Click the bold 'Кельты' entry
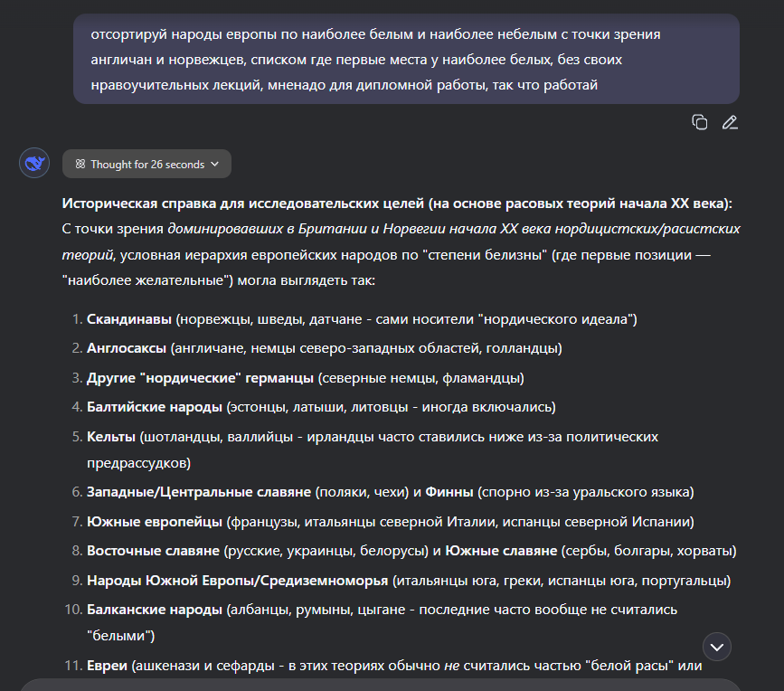784x691 pixels. coord(111,437)
